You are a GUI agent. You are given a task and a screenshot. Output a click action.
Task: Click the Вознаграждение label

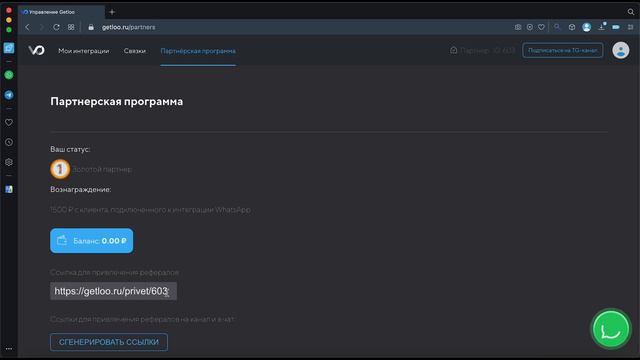[x=81, y=189]
